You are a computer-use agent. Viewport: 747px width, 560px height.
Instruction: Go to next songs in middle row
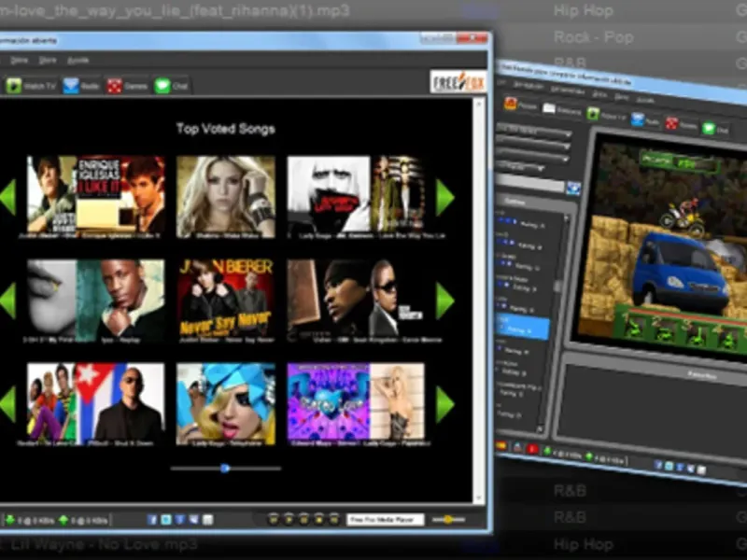coord(445,300)
